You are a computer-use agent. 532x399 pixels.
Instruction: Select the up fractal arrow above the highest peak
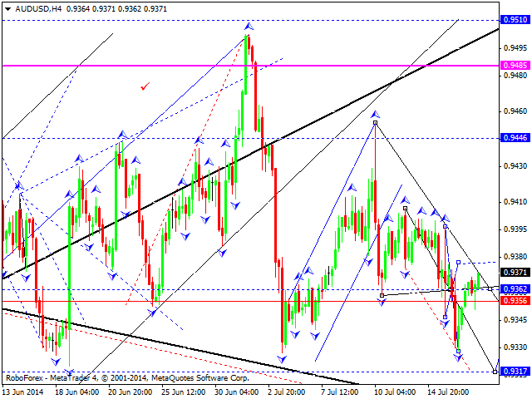tap(249, 26)
